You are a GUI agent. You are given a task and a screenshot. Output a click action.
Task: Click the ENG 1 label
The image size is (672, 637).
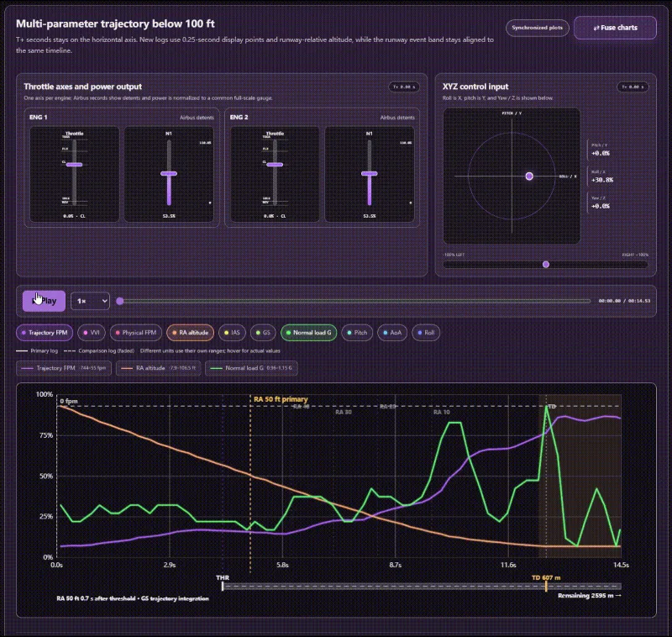(38, 117)
